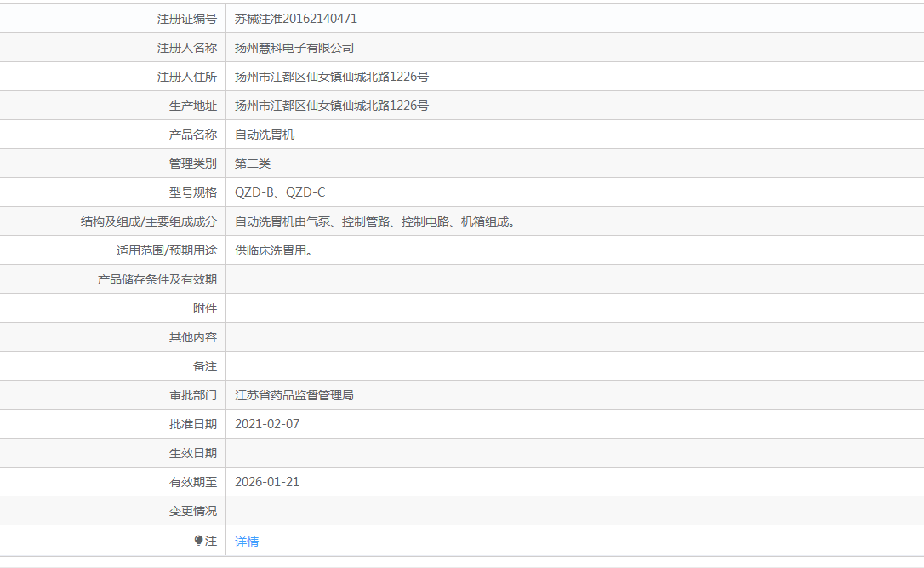
Task: Open the 详情 link for registration notes
Action: coord(247,541)
